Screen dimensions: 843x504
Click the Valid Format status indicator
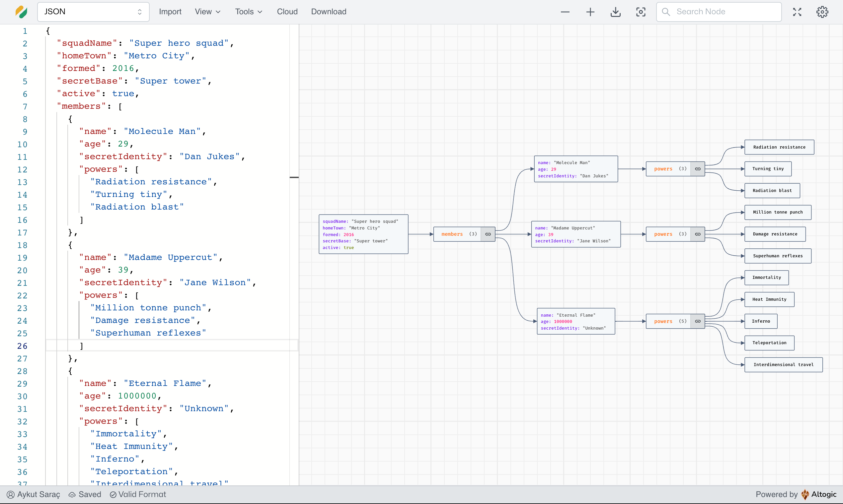click(138, 494)
